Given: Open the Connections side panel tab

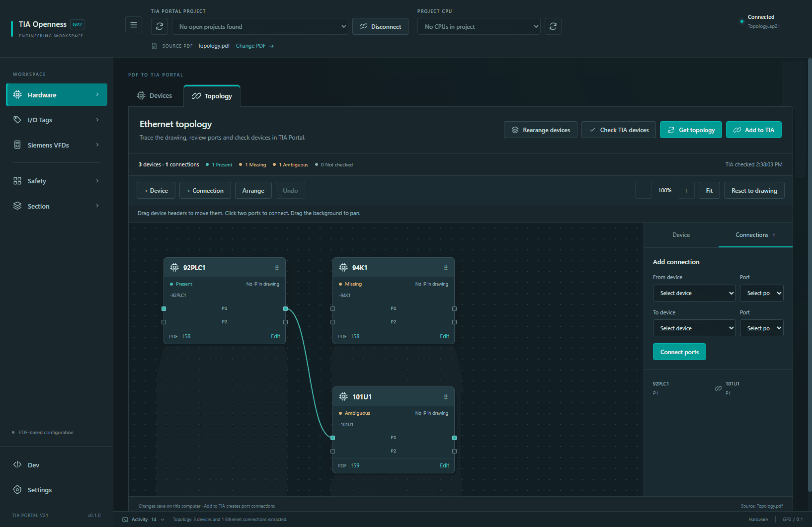Looking at the screenshot, I should pyautogui.click(x=755, y=235).
